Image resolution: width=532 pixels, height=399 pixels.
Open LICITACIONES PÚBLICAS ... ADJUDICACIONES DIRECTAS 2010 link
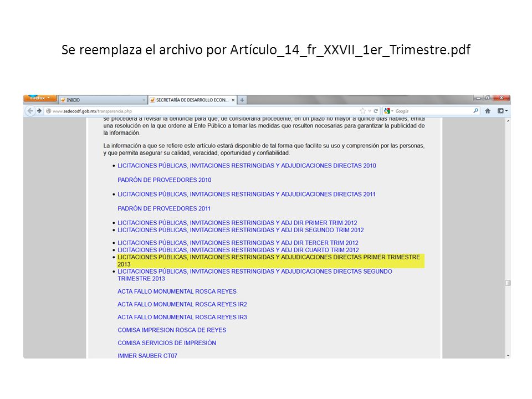tap(247, 166)
